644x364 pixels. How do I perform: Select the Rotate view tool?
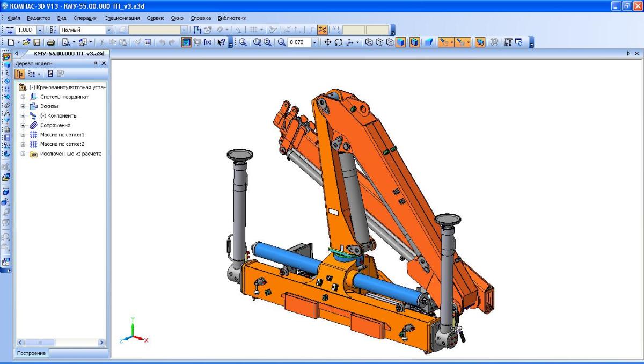[339, 42]
